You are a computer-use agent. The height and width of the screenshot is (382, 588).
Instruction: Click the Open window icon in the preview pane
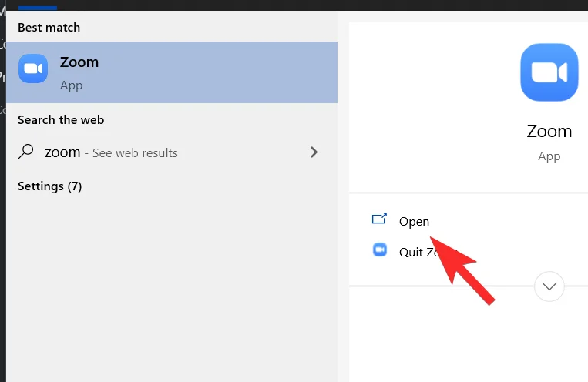(379, 219)
